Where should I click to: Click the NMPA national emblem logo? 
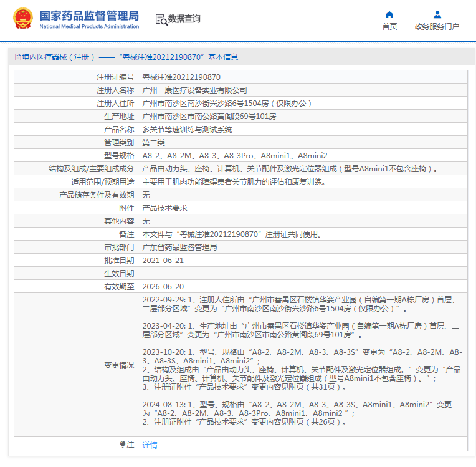click(x=23, y=19)
